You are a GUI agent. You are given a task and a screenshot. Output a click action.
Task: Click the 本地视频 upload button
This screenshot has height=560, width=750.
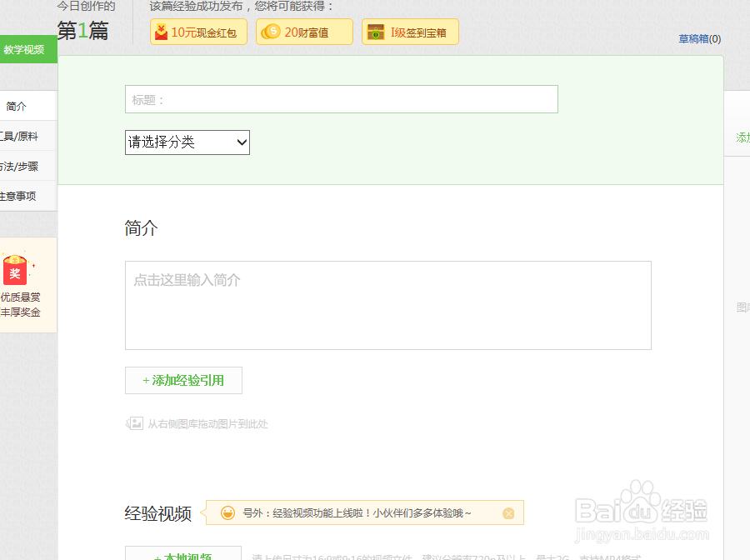[x=183, y=554]
